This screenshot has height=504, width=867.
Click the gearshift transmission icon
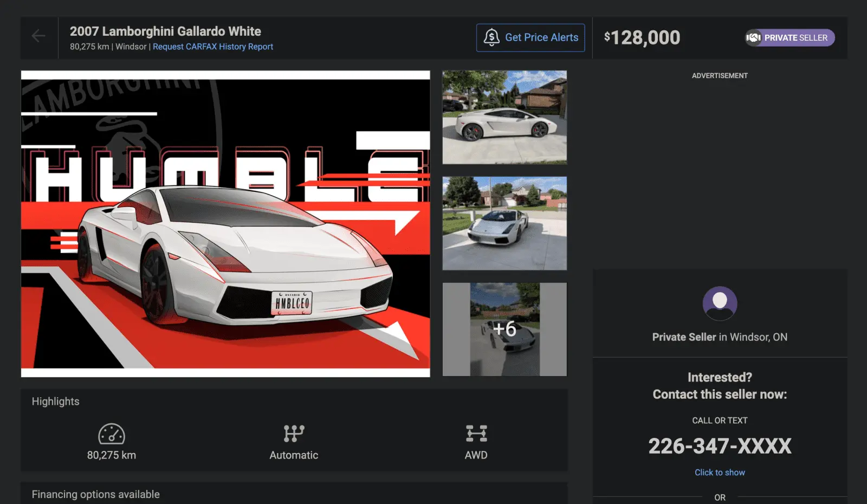point(294,434)
